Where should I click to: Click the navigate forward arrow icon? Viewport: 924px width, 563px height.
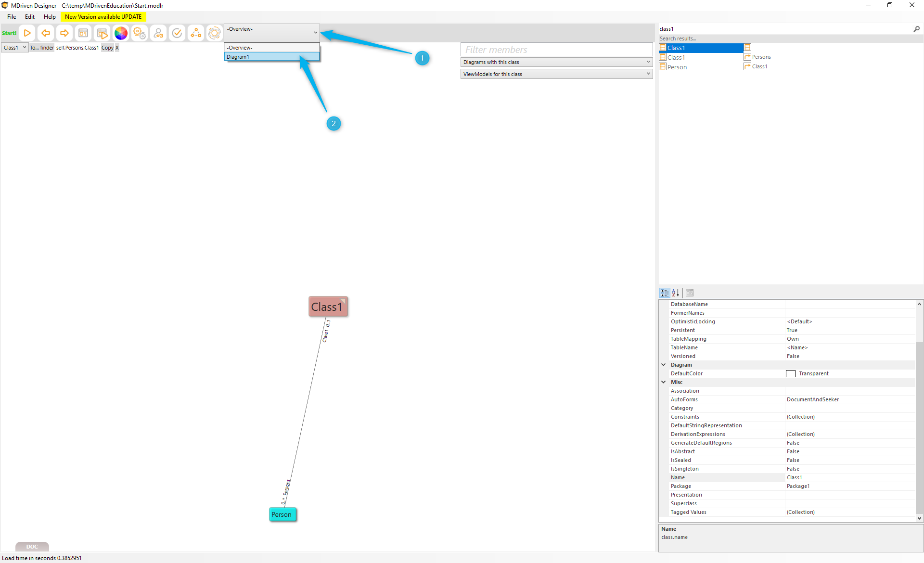point(64,33)
